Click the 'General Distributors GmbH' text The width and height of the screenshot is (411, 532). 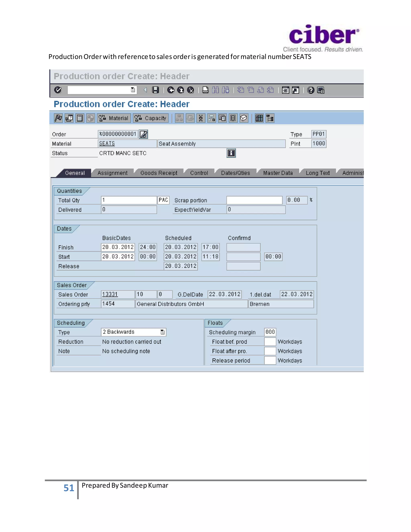click(170, 304)
